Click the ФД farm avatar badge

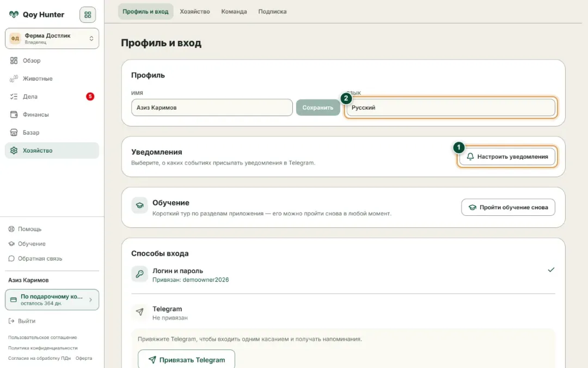coord(15,38)
